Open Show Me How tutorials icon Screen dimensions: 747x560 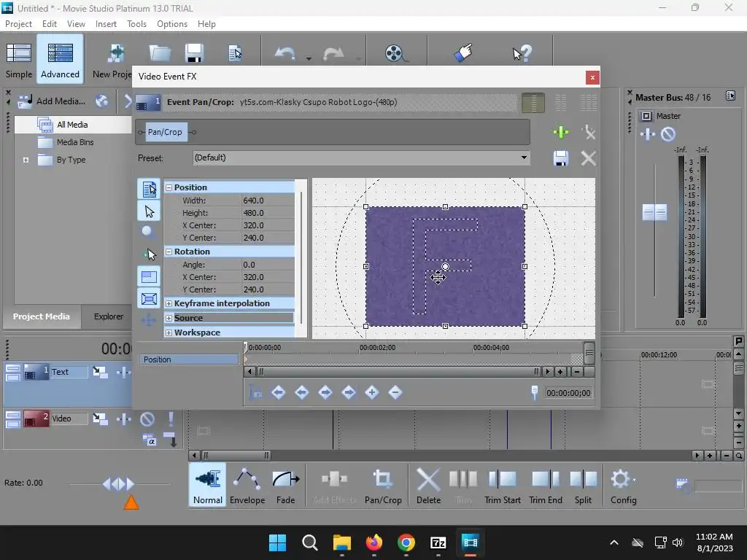click(x=463, y=52)
